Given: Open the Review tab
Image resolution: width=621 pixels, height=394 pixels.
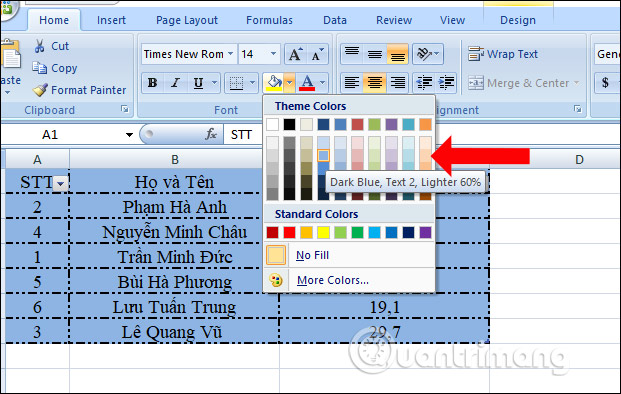Looking at the screenshot, I should click(394, 20).
